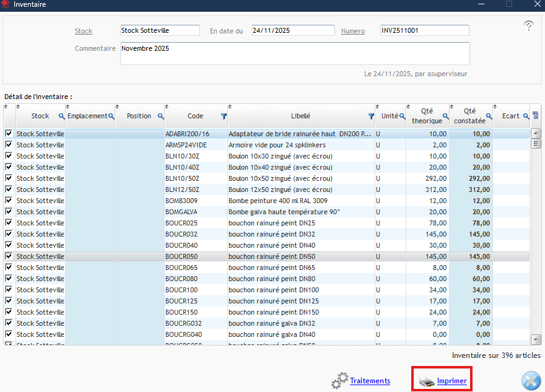Click the gears icon beside Traitements
This screenshot has height=392, width=545.
[x=339, y=381]
